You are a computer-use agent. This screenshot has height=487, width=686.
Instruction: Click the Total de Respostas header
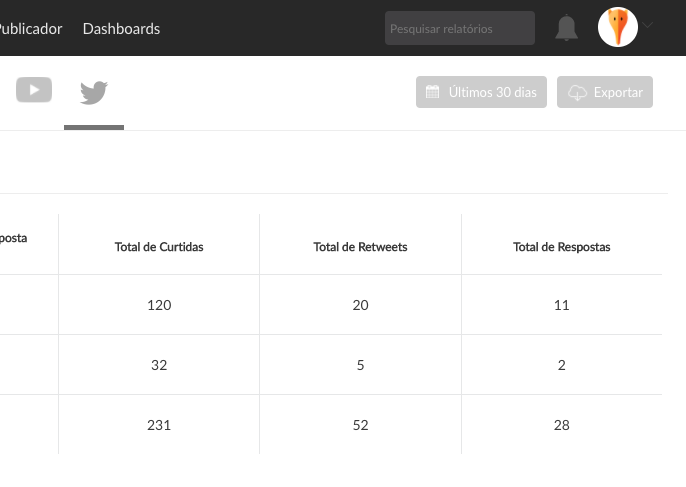pos(561,247)
